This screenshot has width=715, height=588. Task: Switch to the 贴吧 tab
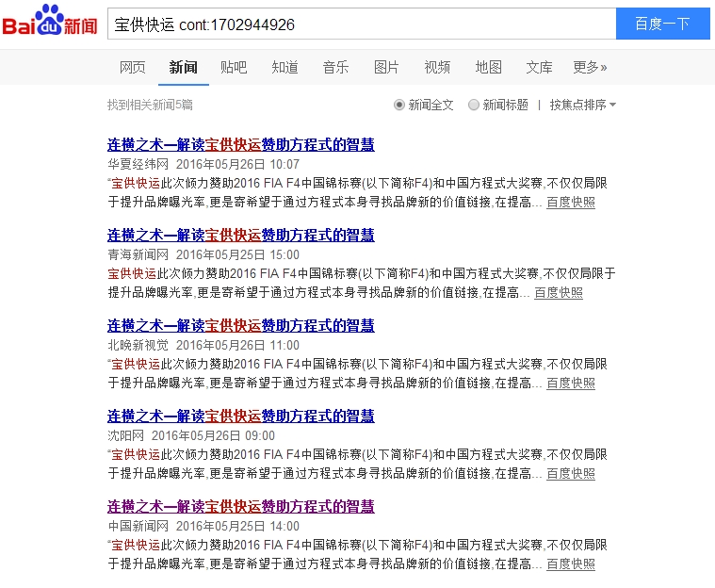pyautogui.click(x=234, y=67)
